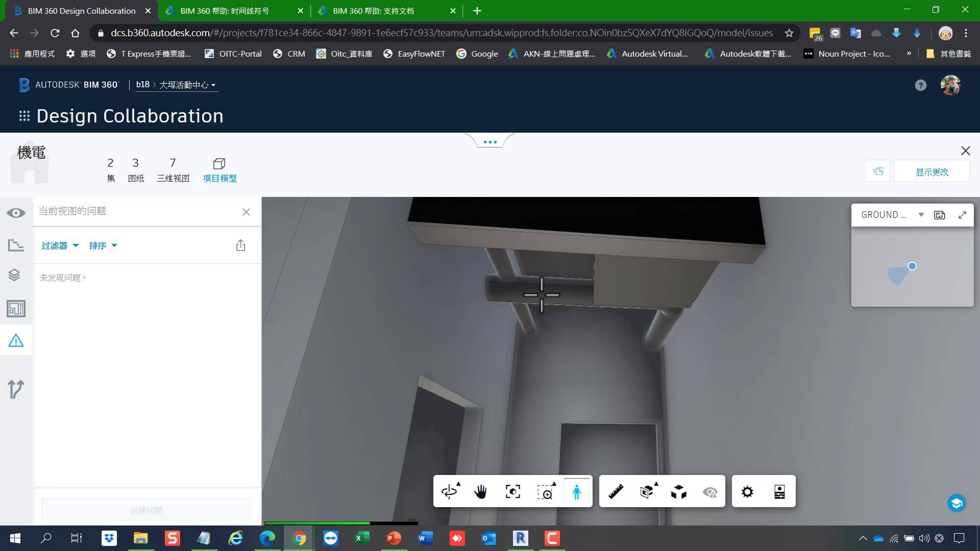Toggle the first person walk tool
This screenshot has width=980, height=551.
577,492
